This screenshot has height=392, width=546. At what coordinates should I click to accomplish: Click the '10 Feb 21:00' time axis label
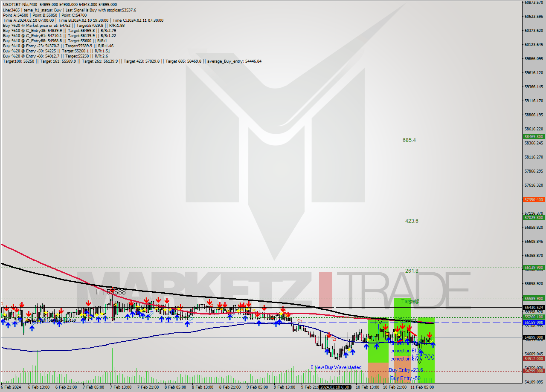coord(395,387)
